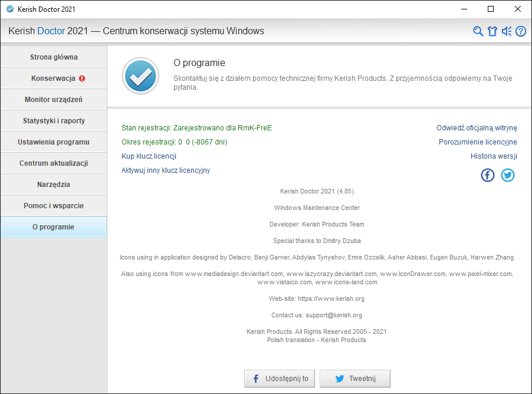Click the Kerish Doctor title bar app icon

[10, 9]
